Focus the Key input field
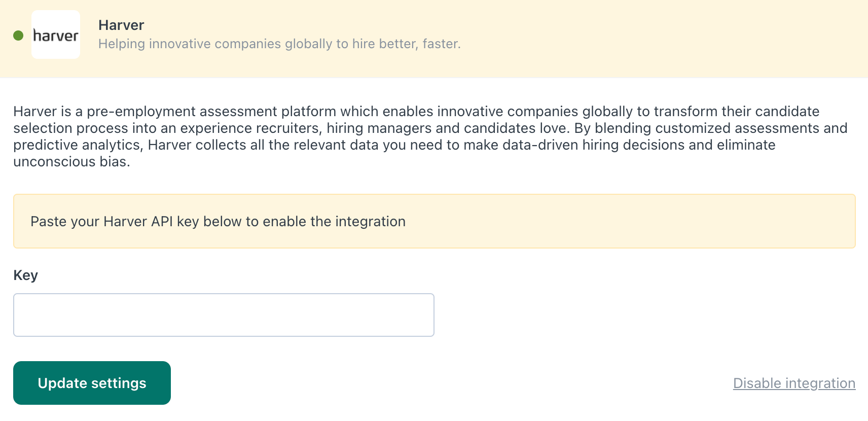Image resolution: width=868 pixels, height=421 pixels. (x=224, y=315)
